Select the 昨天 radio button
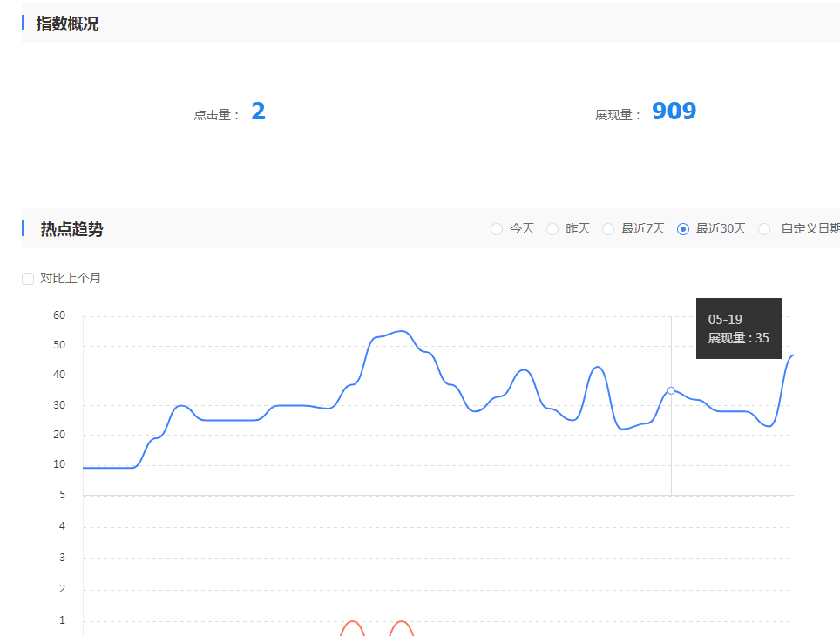The image size is (840, 636). [552, 229]
